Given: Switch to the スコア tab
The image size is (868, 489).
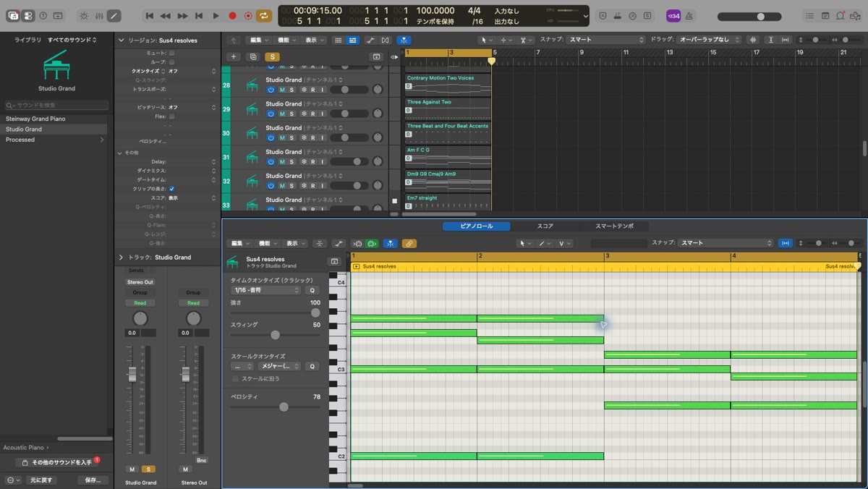Looking at the screenshot, I should (x=545, y=226).
